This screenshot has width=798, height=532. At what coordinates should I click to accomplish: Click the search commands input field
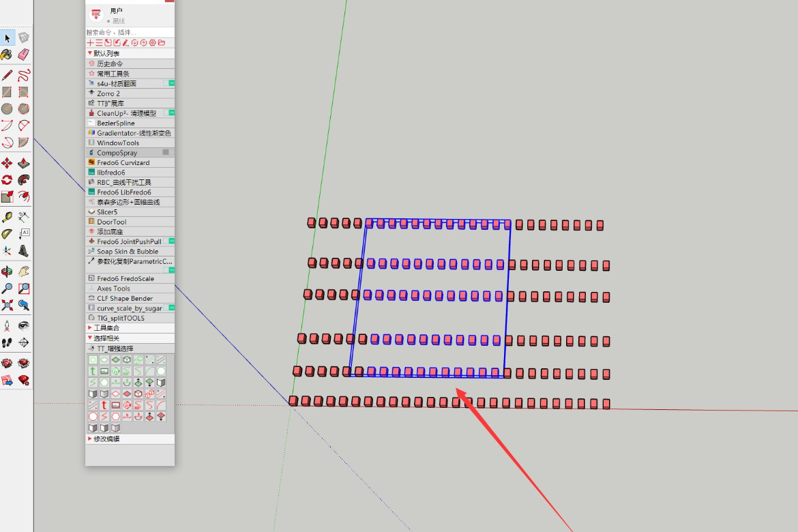click(x=130, y=32)
